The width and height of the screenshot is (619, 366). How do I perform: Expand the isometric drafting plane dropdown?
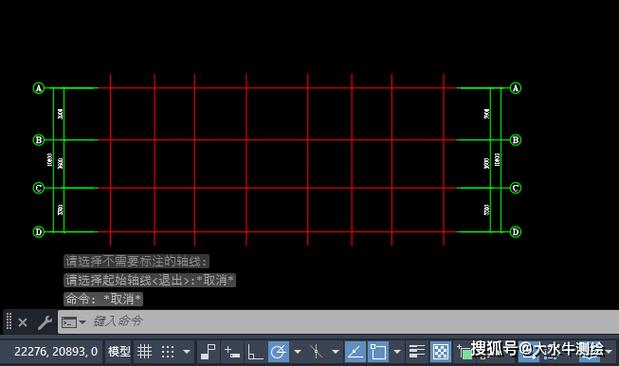[x=336, y=351]
